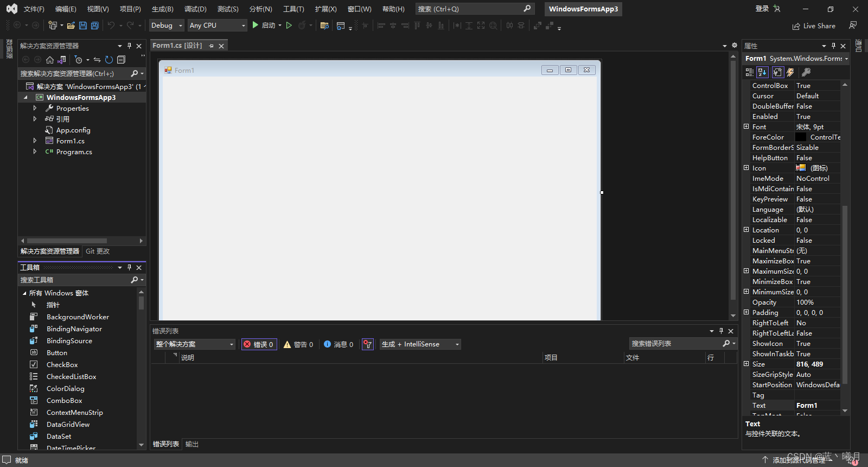Click the Sync with Active Document icon

pos(97,60)
